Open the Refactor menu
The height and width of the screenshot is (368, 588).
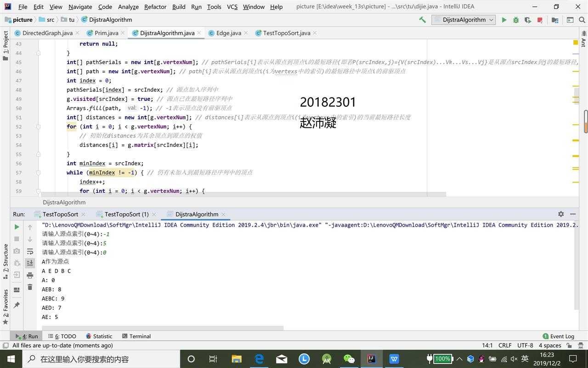tap(155, 6)
